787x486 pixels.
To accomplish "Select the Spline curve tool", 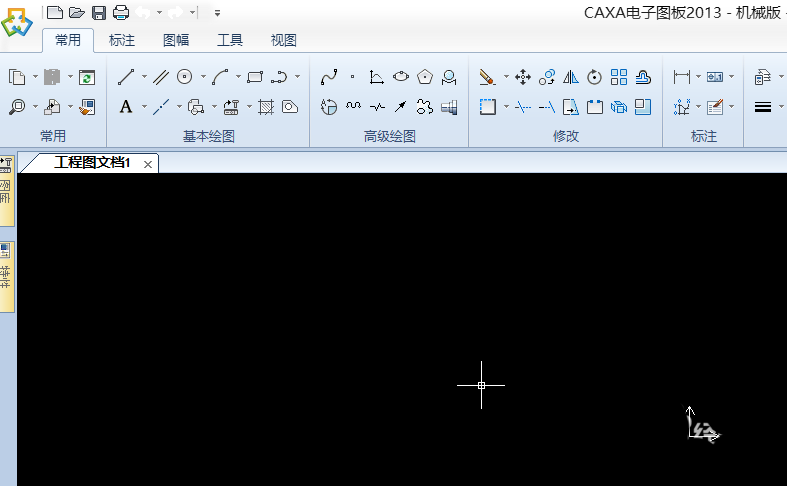I will click(x=329, y=77).
